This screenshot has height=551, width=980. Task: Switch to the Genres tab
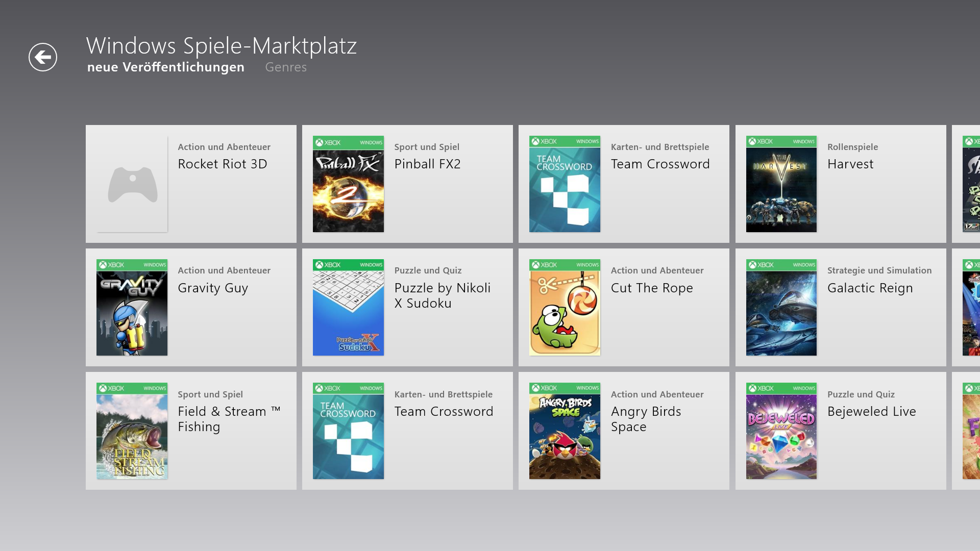286,67
